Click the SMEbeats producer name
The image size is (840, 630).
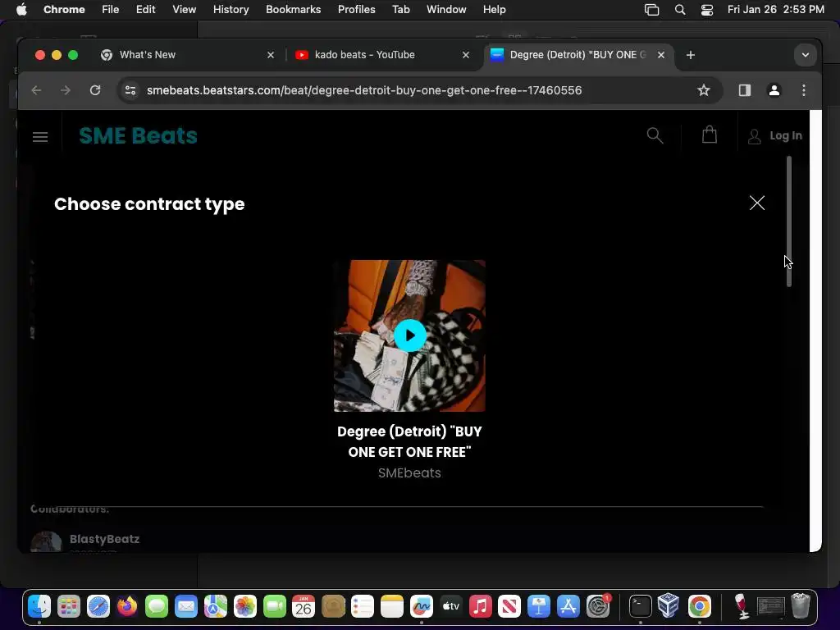coord(410,473)
